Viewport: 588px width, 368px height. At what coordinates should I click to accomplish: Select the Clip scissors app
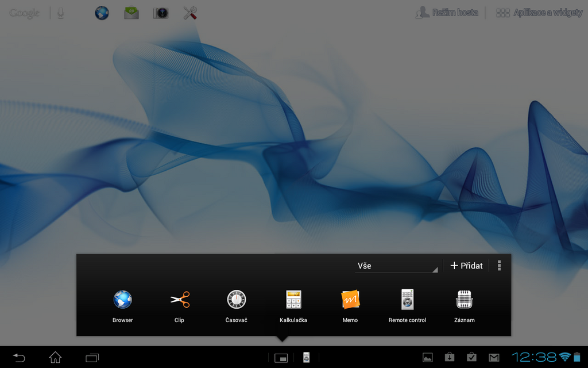[179, 299]
